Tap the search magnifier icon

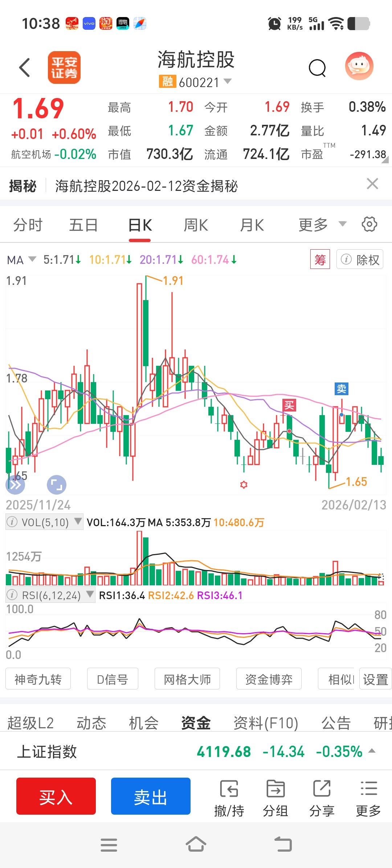[x=318, y=68]
